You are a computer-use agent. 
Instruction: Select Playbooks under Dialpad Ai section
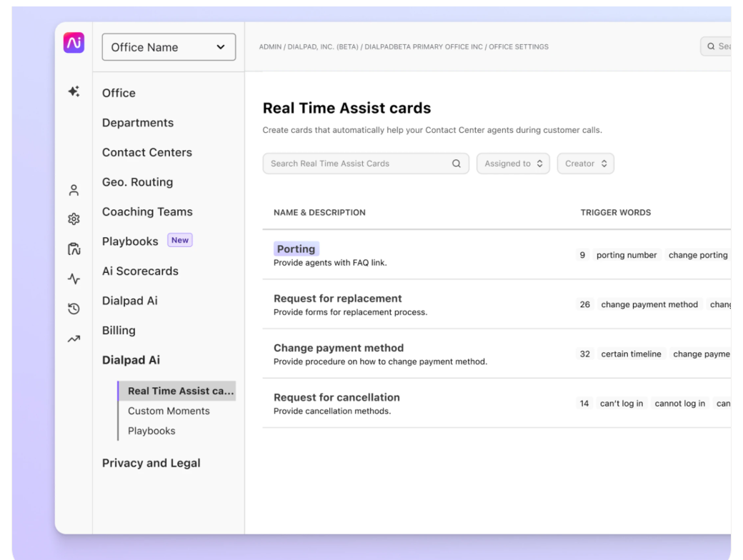click(150, 430)
